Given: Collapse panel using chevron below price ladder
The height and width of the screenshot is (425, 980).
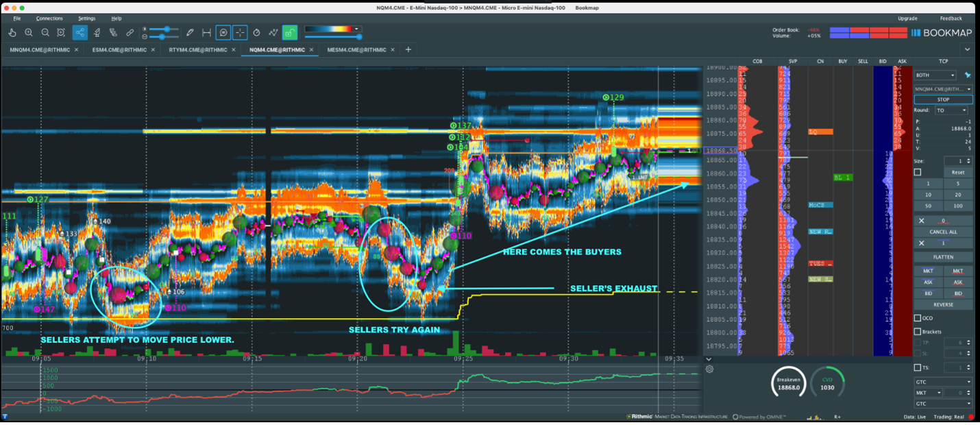Looking at the screenshot, I should click(x=709, y=359).
